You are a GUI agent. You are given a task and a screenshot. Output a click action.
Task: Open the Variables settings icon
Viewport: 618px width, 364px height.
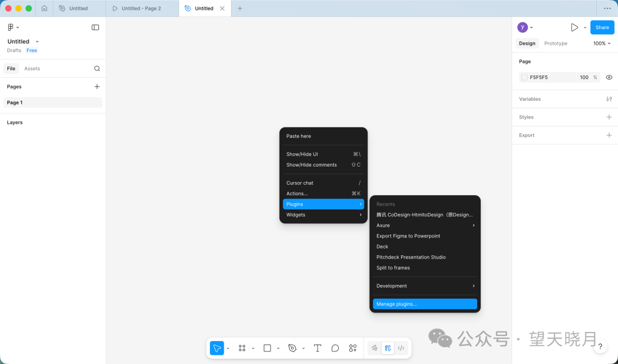coord(608,98)
